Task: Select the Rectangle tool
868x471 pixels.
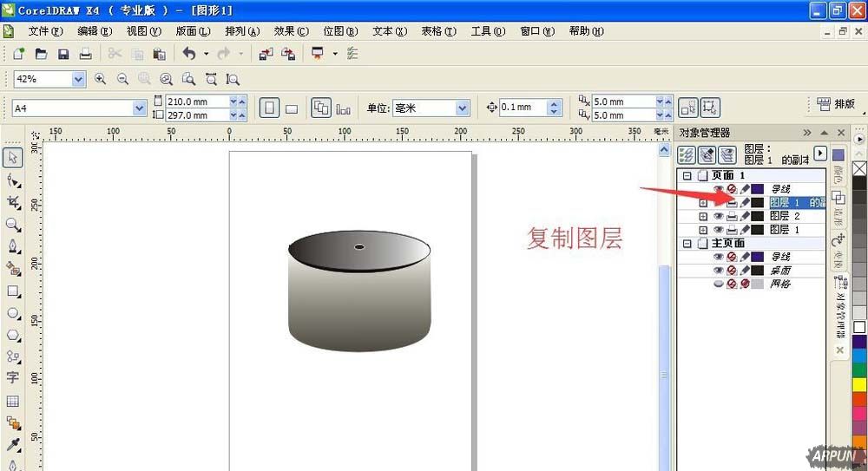Action: 13,291
